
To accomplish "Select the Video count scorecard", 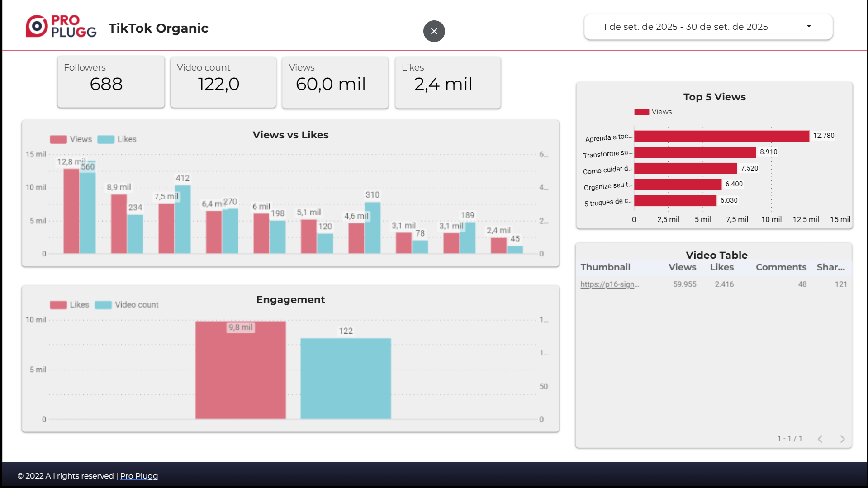I will tap(223, 82).
